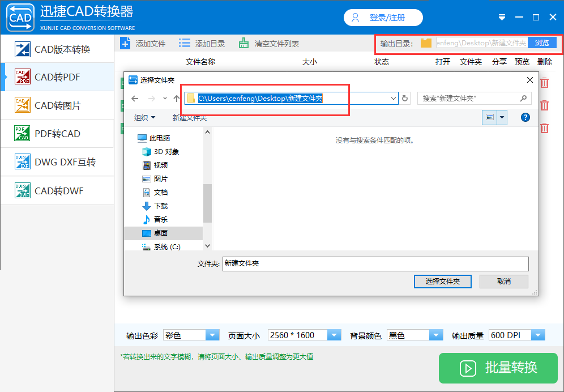564x392 pixels.
Task: Refresh the folder view
Action: pyautogui.click(x=405, y=98)
